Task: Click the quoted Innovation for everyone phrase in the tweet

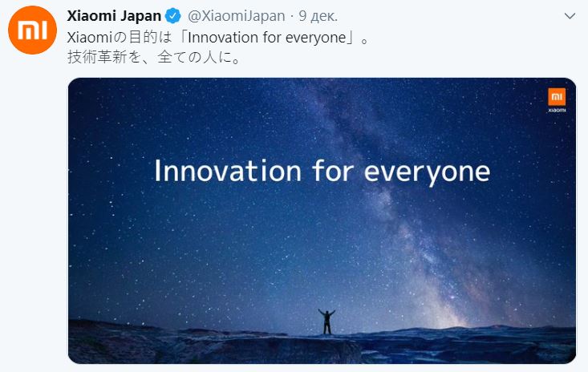Action: click(x=266, y=38)
